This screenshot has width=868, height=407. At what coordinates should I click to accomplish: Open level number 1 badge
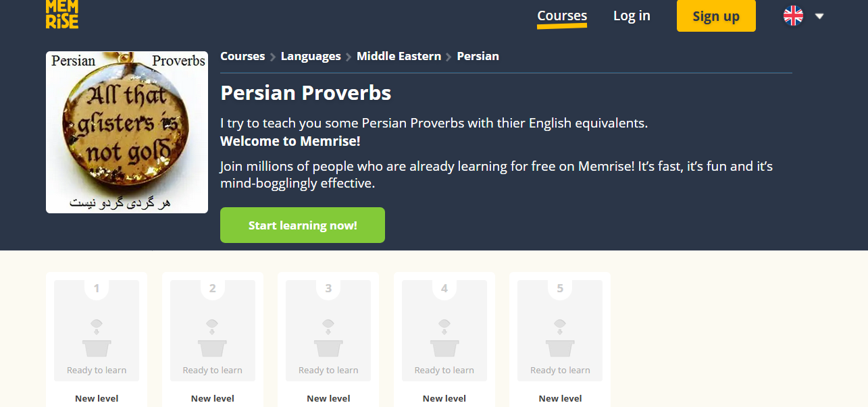(x=97, y=289)
